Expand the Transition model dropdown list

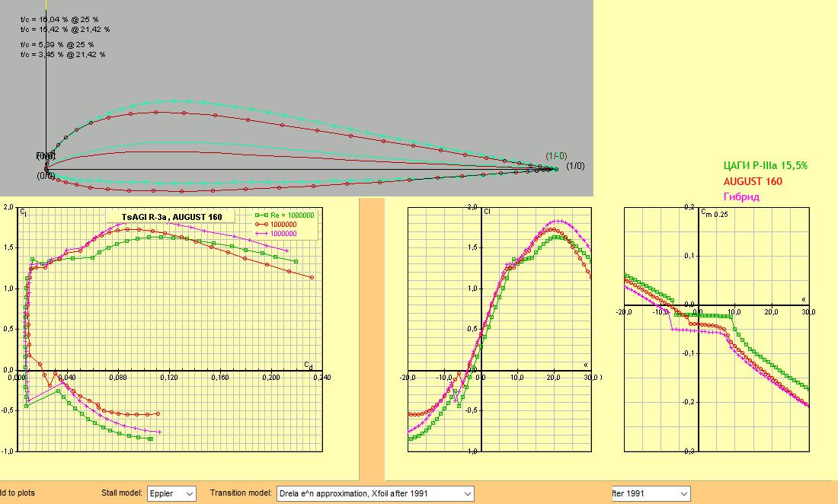(x=375, y=493)
